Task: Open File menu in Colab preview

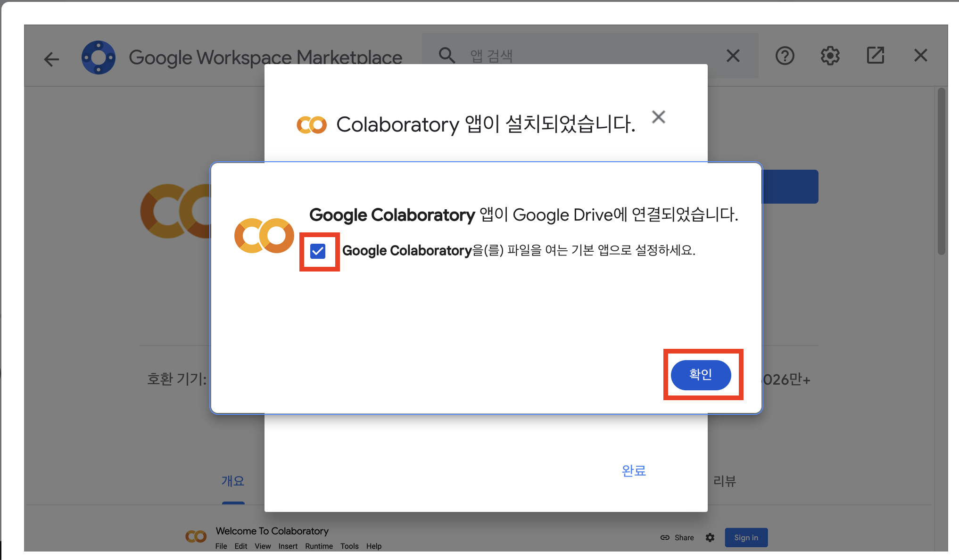Action: click(221, 546)
